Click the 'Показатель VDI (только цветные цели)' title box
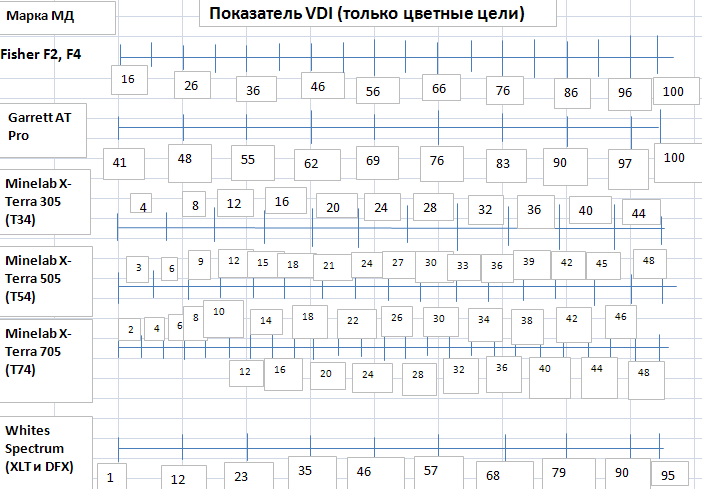Screen dimensions: 702x489 [378, 13]
